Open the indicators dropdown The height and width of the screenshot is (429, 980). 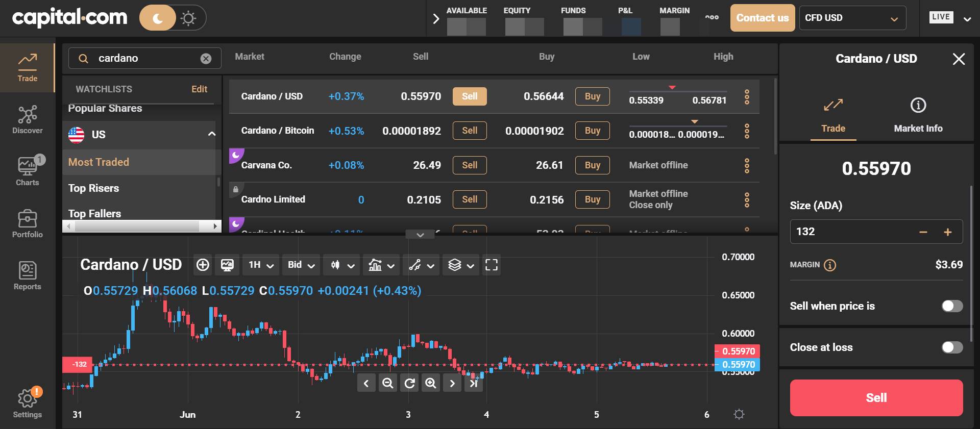381,265
